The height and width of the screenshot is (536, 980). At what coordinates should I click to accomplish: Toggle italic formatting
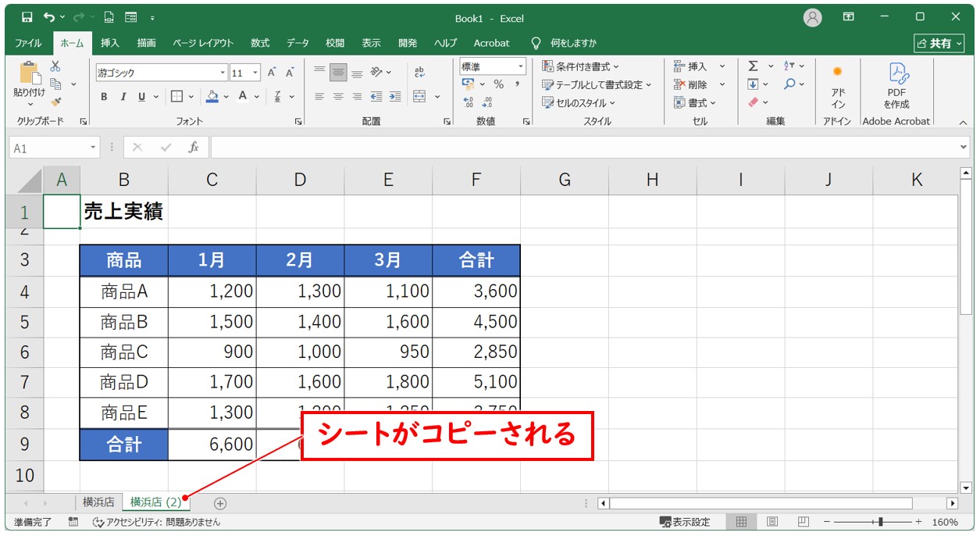(123, 97)
